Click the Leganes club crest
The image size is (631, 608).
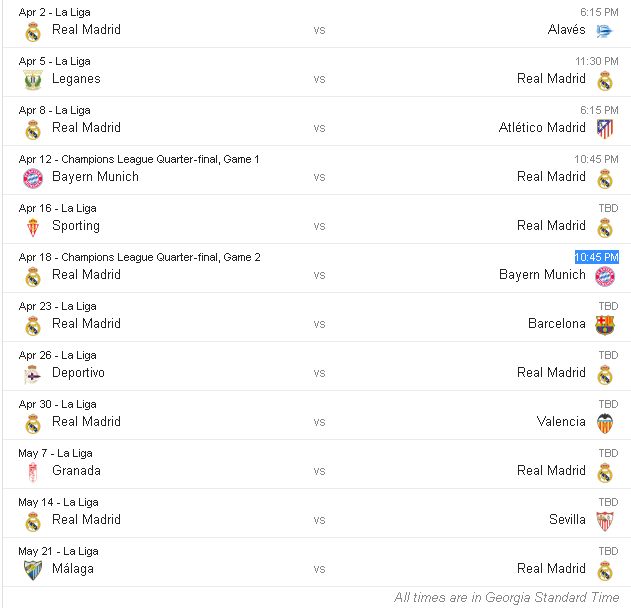[33, 80]
